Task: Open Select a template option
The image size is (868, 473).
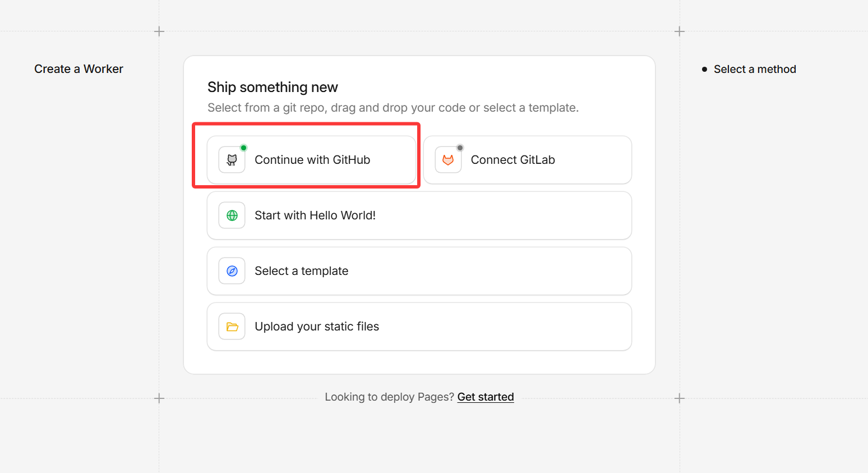Action: (301, 271)
